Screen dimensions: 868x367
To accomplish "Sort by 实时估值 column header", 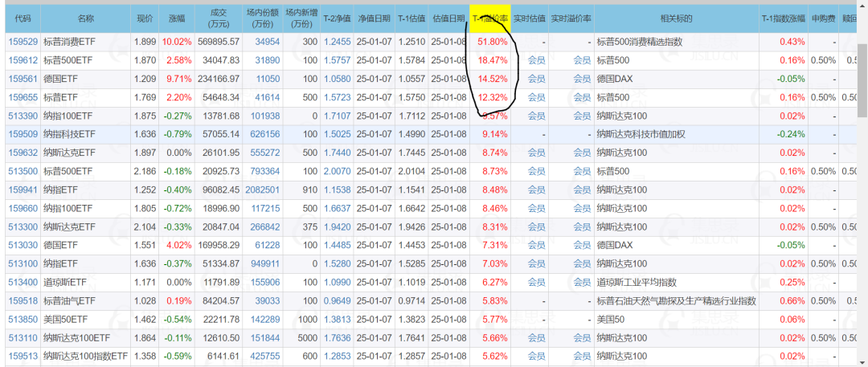I will (x=529, y=18).
